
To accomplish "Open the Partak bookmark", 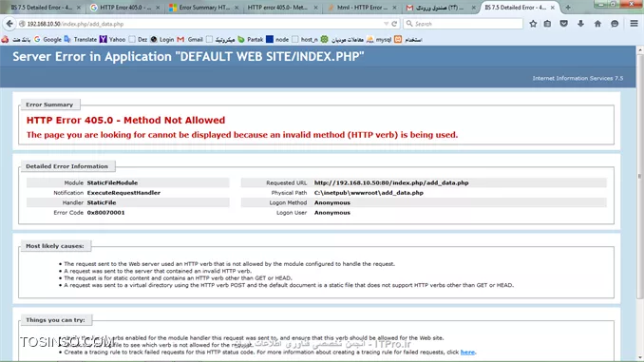I will pyautogui.click(x=250, y=40).
